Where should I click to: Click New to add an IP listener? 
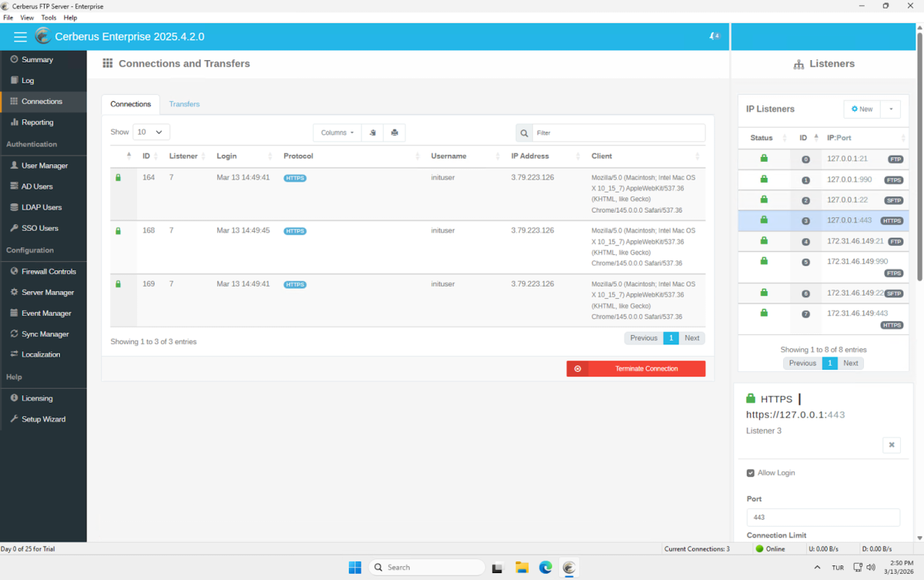tap(862, 109)
